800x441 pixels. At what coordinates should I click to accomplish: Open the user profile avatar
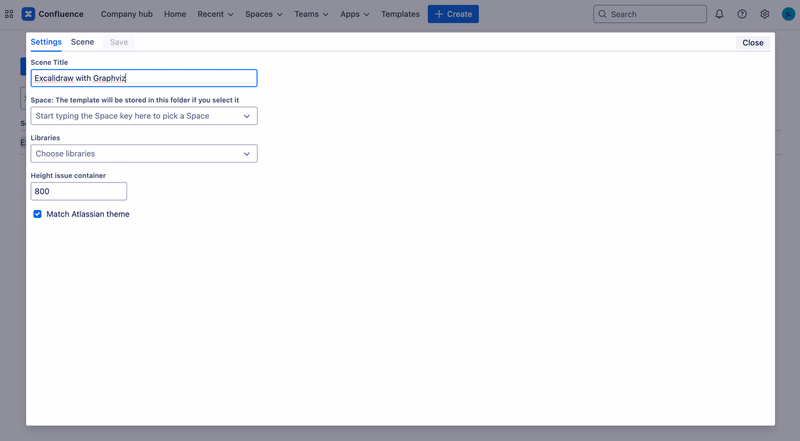click(x=788, y=14)
